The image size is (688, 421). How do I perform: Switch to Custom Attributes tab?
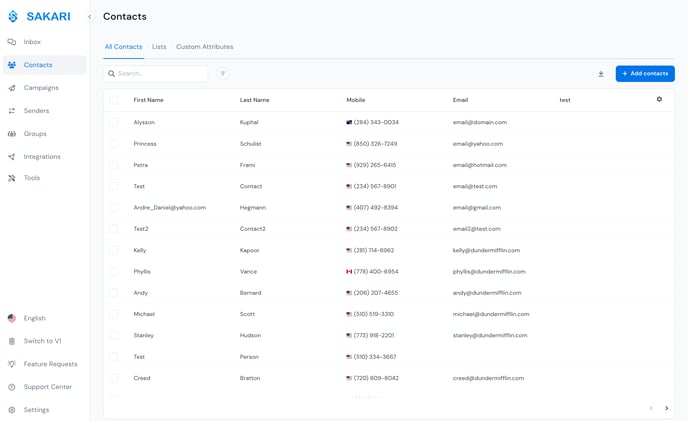coord(204,47)
